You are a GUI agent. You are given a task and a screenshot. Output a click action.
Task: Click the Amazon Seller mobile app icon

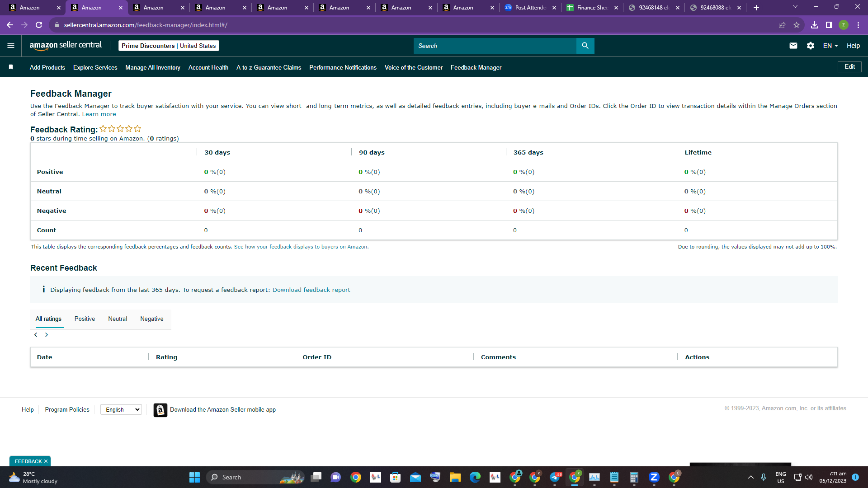160,410
